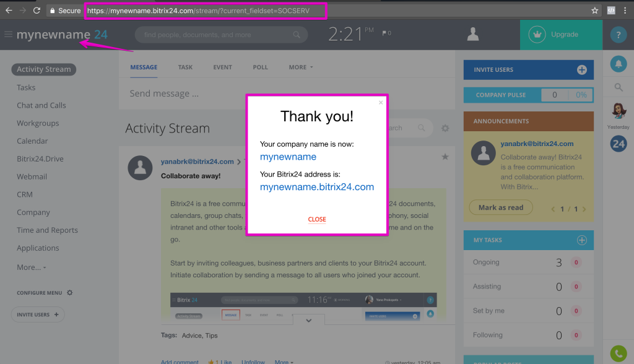Image resolution: width=634 pixels, height=364 pixels.
Task: Switch to POLL tab
Action: 261,67
